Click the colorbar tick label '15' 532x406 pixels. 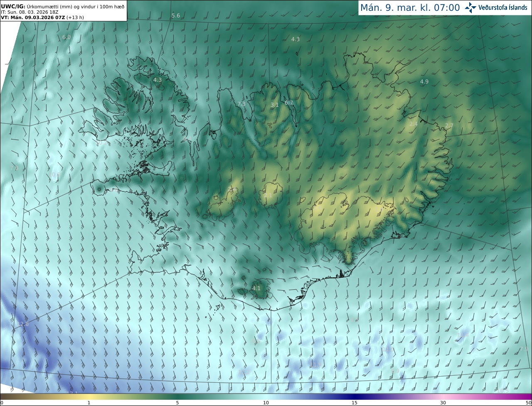coord(355,403)
